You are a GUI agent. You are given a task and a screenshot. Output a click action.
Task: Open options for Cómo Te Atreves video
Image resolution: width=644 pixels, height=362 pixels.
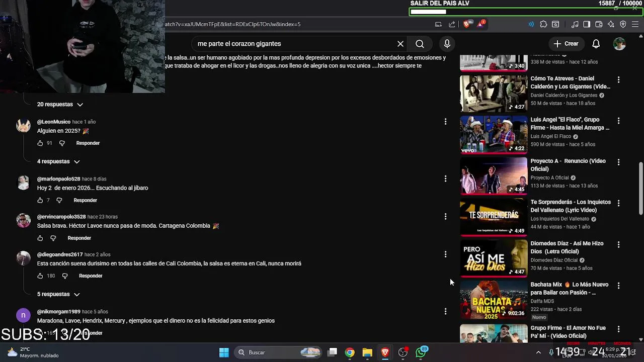[618, 79]
